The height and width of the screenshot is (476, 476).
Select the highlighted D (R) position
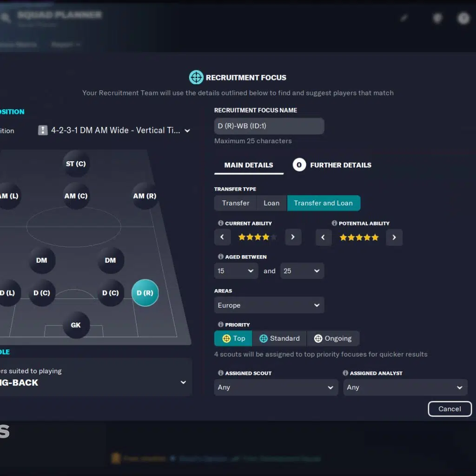click(x=145, y=293)
